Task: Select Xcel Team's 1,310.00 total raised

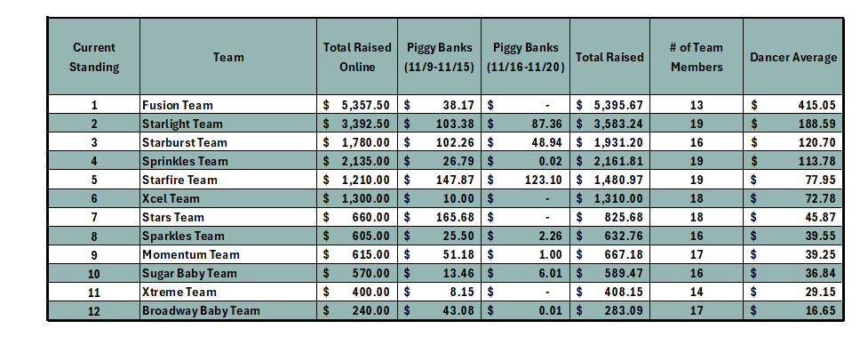Action: (x=609, y=198)
